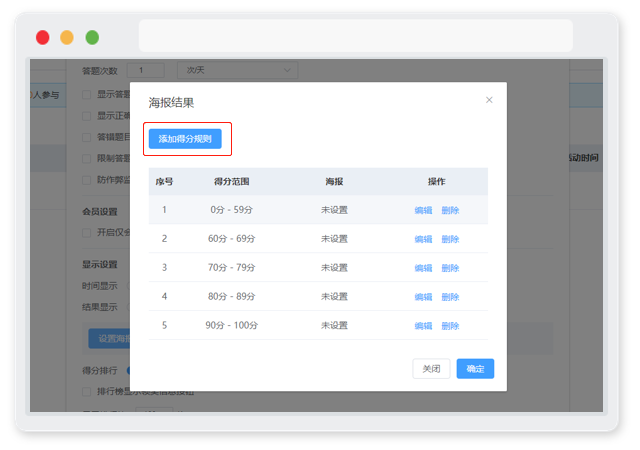640x450 pixels.
Task: Toggle the 防作弊 checkbox behind the dialog
Action: click(87, 180)
